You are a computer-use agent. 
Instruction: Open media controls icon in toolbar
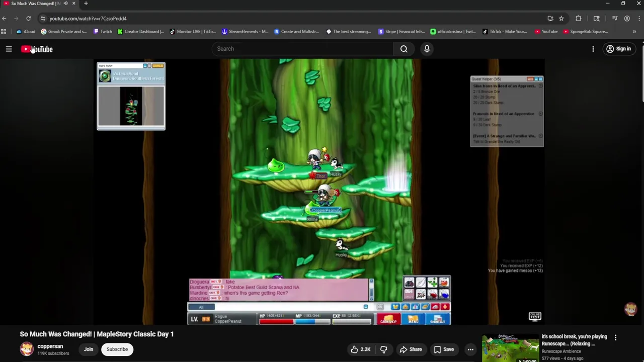pyautogui.click(x=615, y=19)
